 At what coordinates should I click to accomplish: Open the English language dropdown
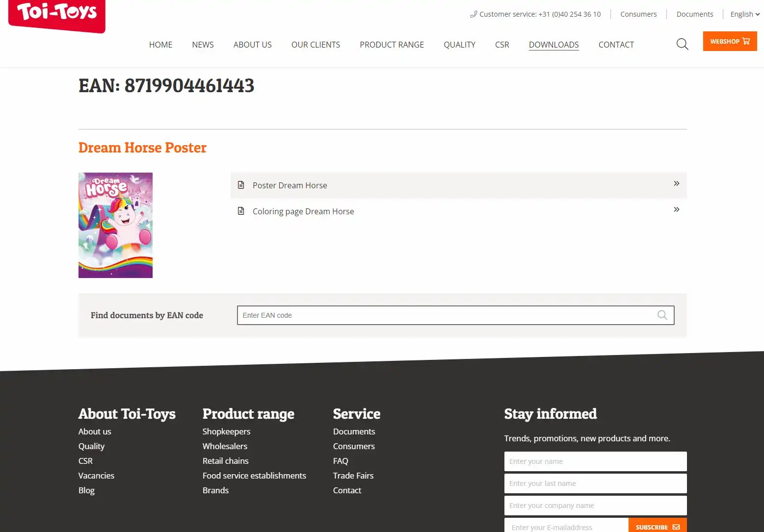tap(745, 14)
